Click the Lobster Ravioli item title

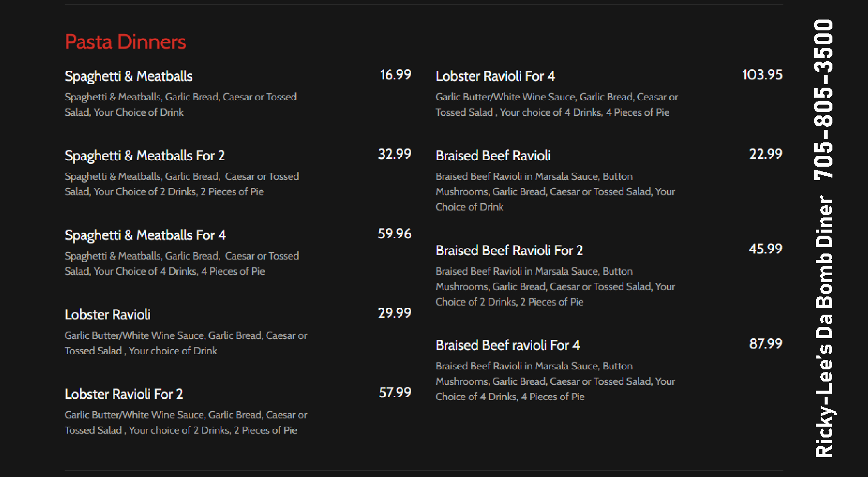(x=108, y=315)
